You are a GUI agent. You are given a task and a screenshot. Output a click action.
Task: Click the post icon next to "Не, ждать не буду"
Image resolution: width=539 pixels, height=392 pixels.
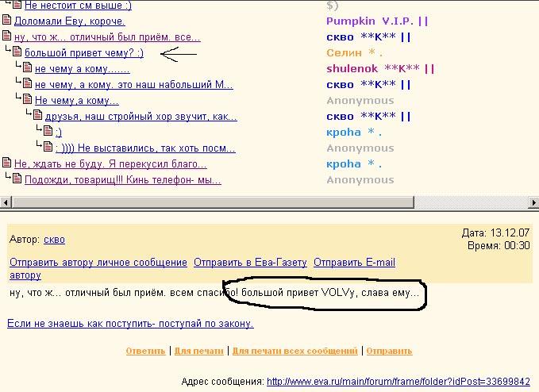[x=8, y=164]
